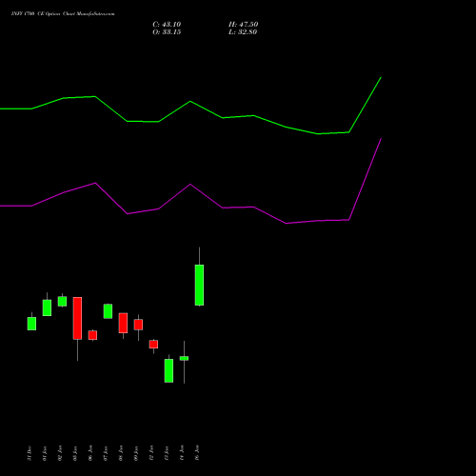The height and width of the screenshot is (476, 476).
Task: Click the chart title text at top
Action: pyautogui.click(x=63, y=14)
